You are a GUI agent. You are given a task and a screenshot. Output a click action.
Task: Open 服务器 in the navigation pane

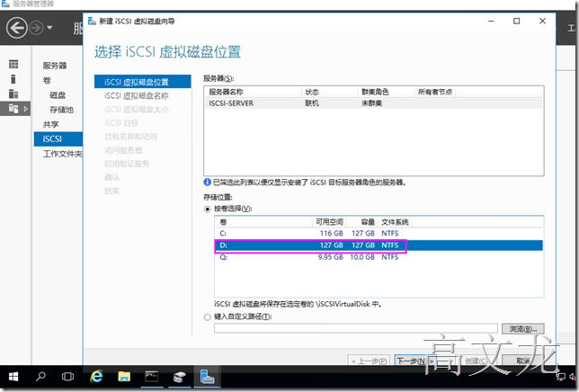55,66
